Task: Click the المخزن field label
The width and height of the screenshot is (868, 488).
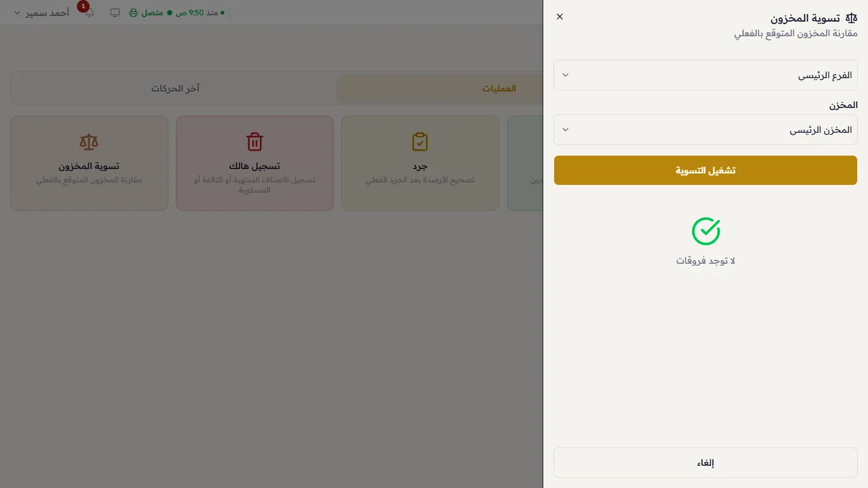Action: 843,105
